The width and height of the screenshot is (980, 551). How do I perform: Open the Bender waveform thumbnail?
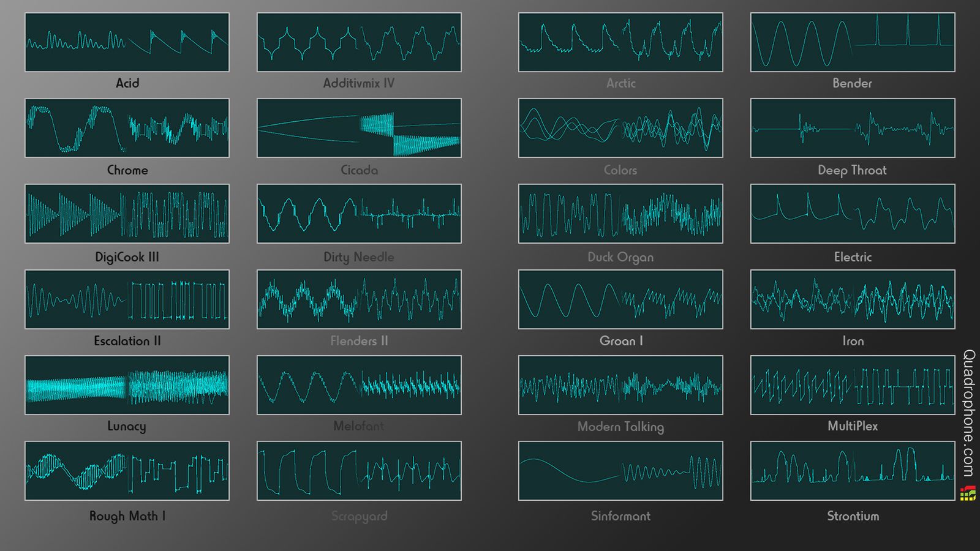852,42
